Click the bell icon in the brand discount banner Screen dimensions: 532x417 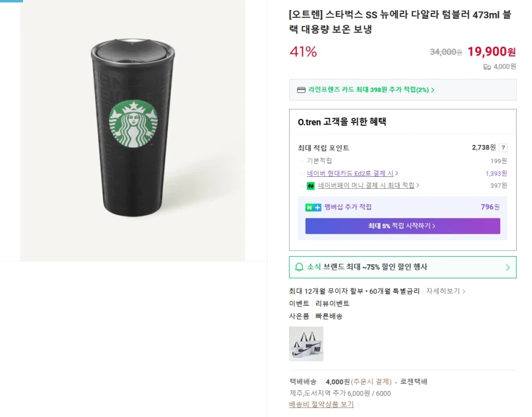pyautogui.click(x=299, y=267)
